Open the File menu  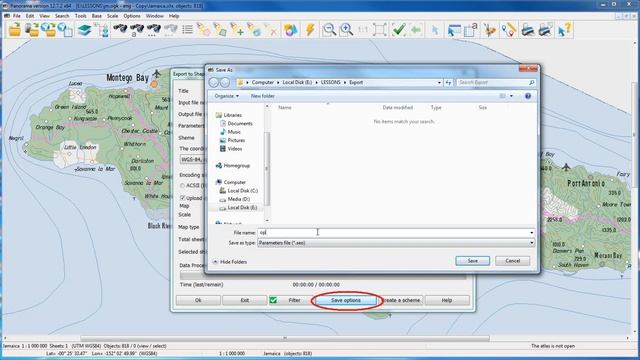[x=17, y=16]
